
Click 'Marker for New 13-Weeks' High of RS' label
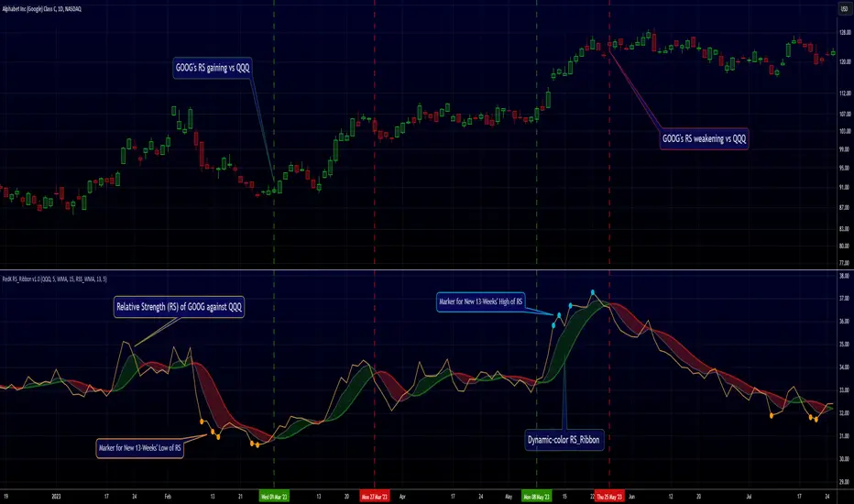(480, 301)
